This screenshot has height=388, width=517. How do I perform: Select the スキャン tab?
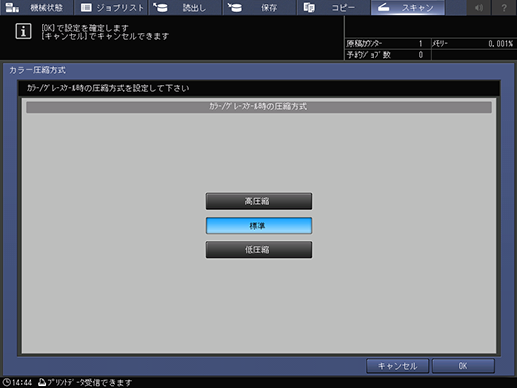408,7
